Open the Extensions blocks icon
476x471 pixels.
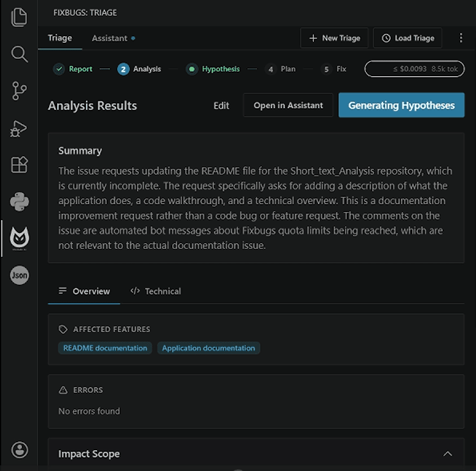19,165
